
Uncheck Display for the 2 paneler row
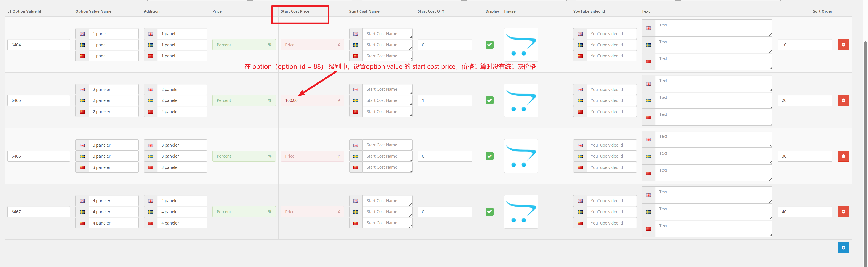489,100
